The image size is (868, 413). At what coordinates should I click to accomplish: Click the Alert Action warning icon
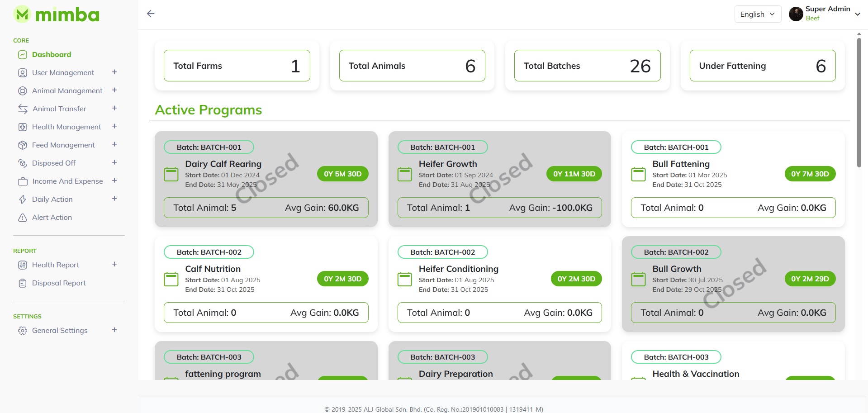point(23,217)
